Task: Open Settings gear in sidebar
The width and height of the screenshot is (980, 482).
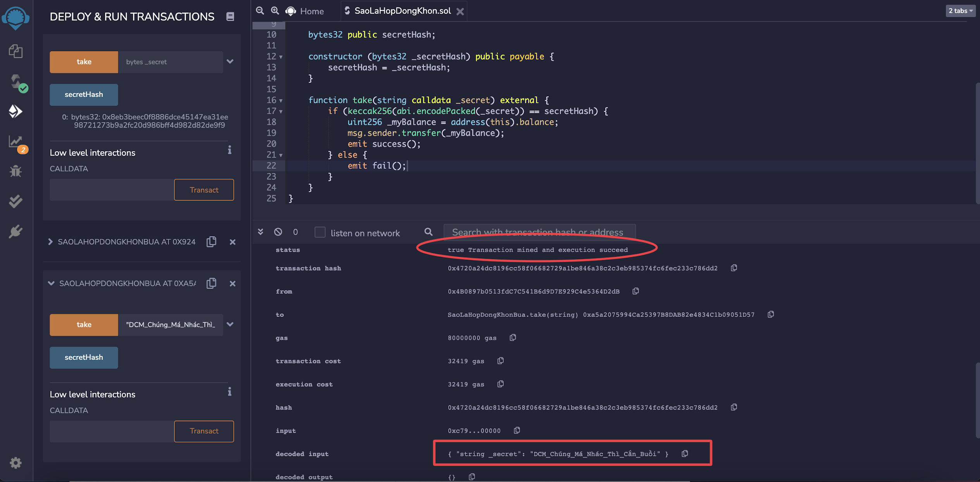Action: (x=16, y=463)
